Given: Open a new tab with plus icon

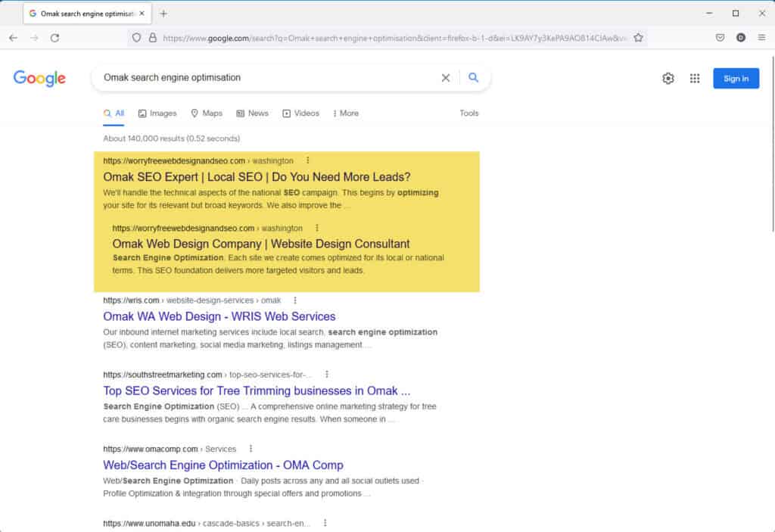Looking at the screenshot, I should click(x=163, y=14).
